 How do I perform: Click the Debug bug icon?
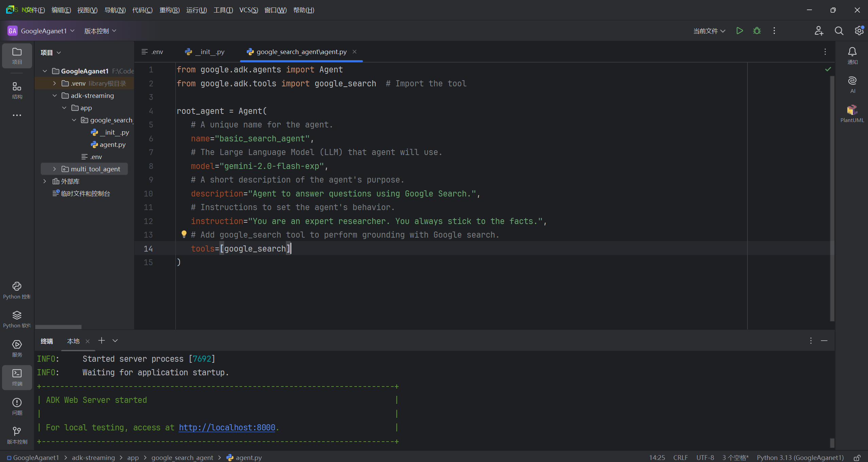(757, 31)
